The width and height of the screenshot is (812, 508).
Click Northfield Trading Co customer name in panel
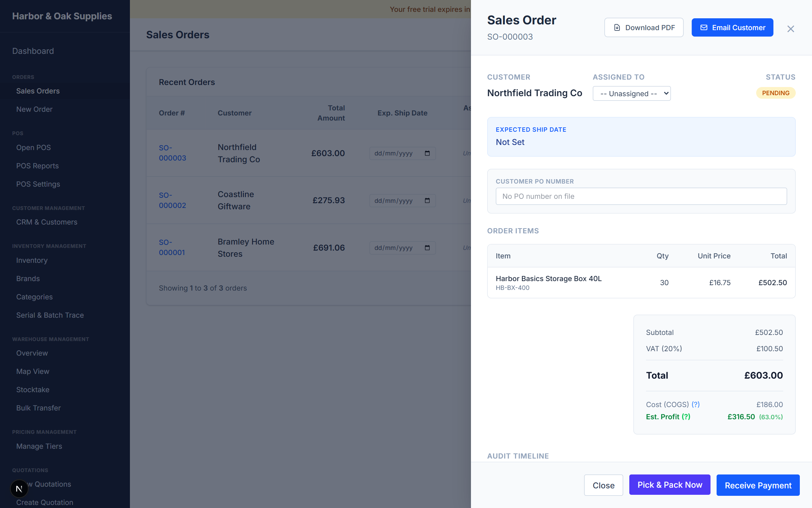[535, 93]
